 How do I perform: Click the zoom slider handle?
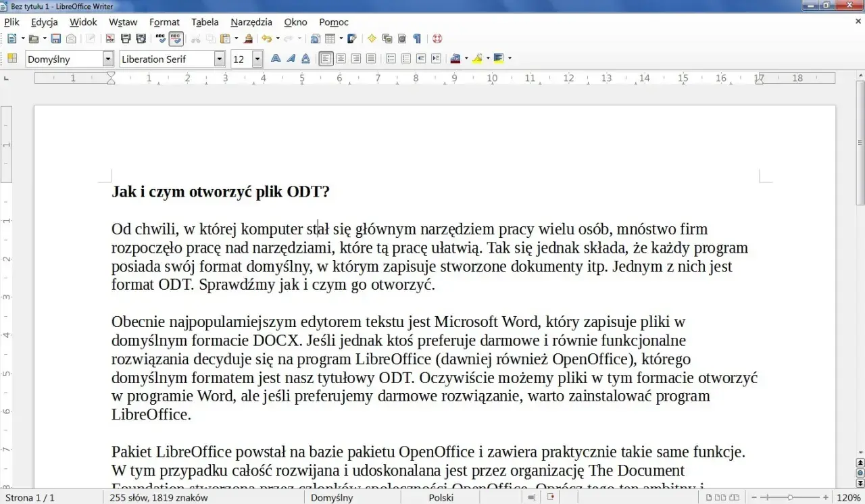pyautogui.click(x=789, y=498)
